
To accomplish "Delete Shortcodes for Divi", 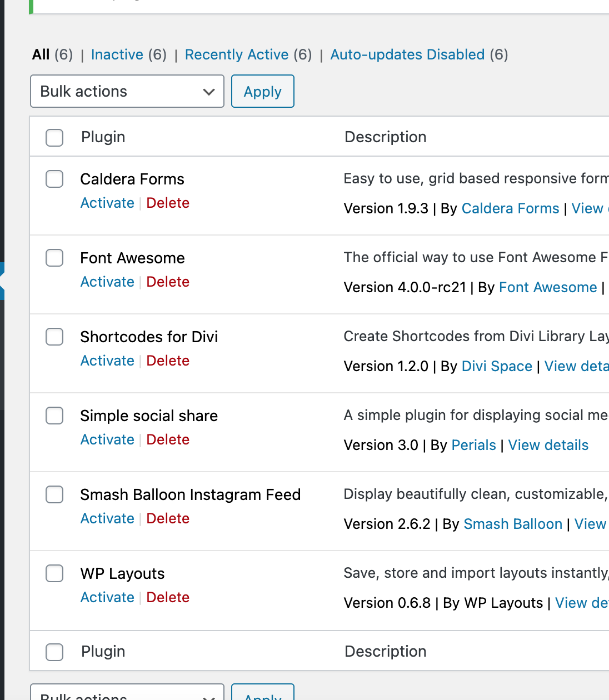I will [168, 361].
